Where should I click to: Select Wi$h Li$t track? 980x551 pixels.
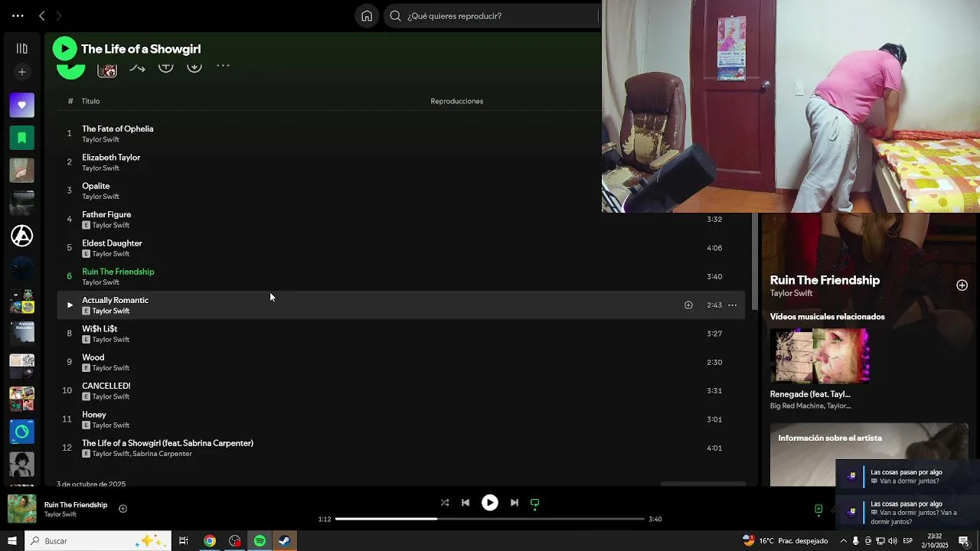click(100, 329)
